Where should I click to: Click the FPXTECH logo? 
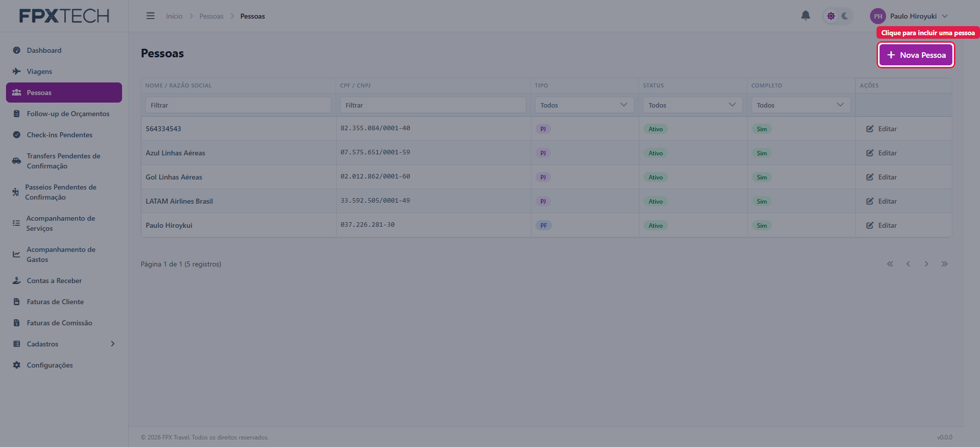point(64,16)
